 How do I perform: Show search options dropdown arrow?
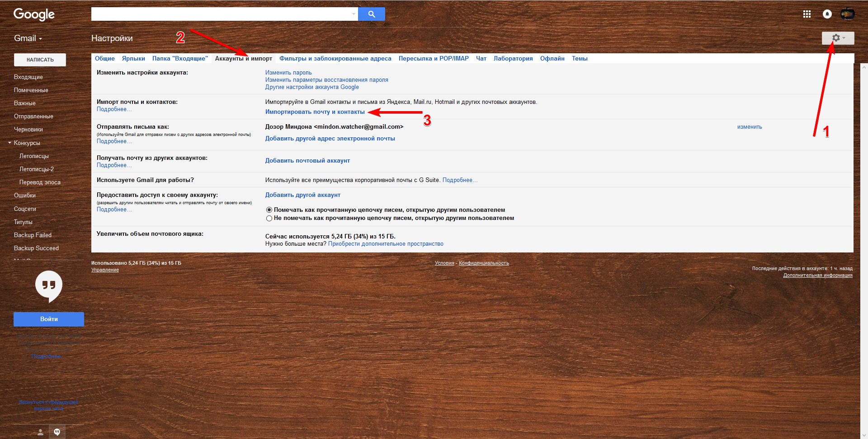tap(354, 14)
